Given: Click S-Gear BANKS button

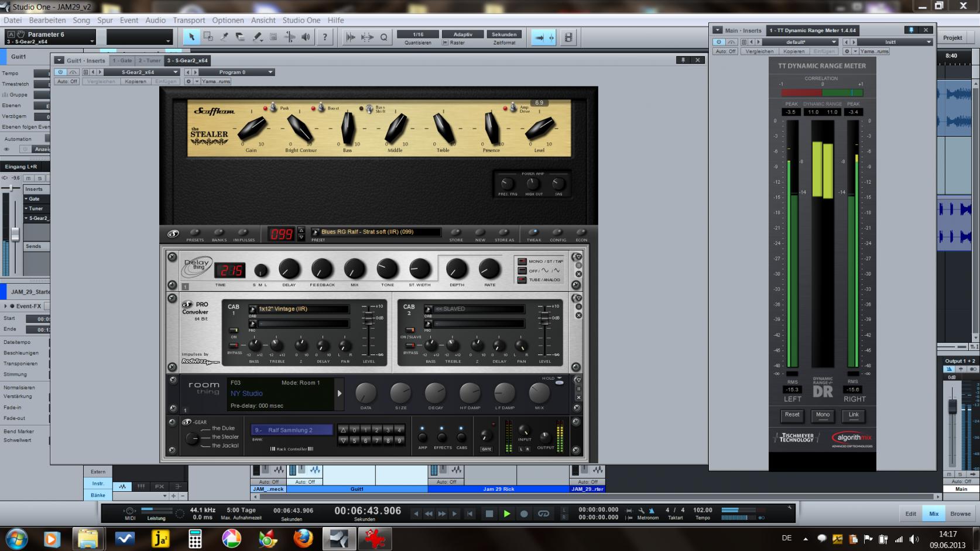Looking at the screenshot, I should click(x=219, y=232).
